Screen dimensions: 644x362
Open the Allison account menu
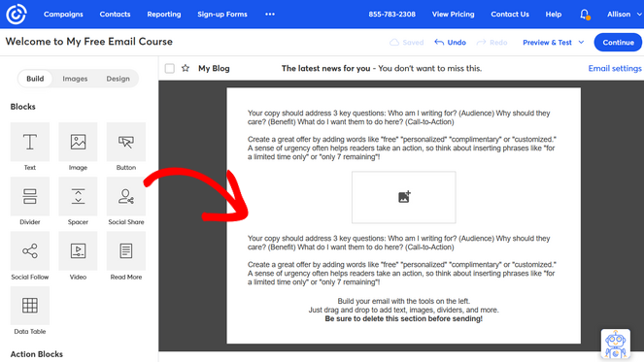[624, 15]
